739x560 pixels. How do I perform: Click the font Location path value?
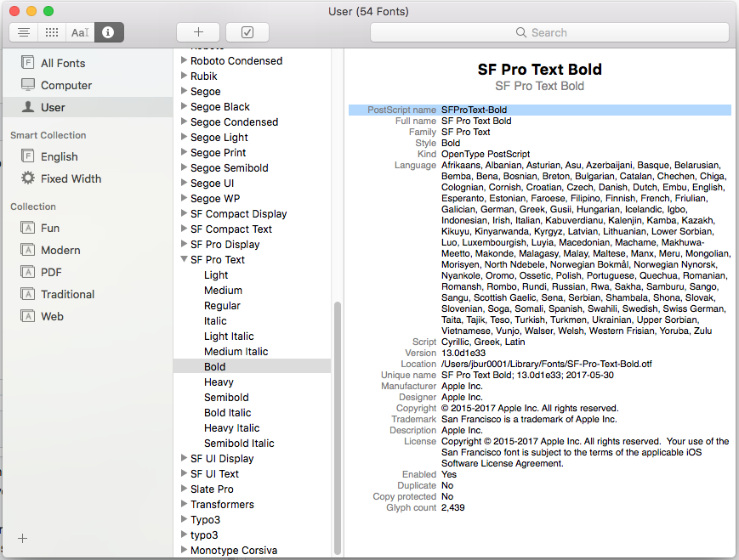click(x=546, y=364)
